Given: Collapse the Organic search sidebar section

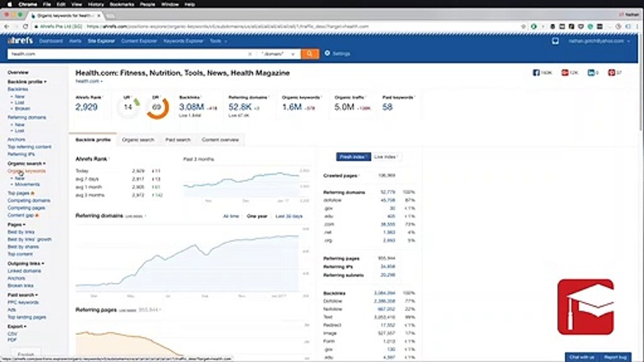Looking at the screenshot, I should (x=27, y=163).
